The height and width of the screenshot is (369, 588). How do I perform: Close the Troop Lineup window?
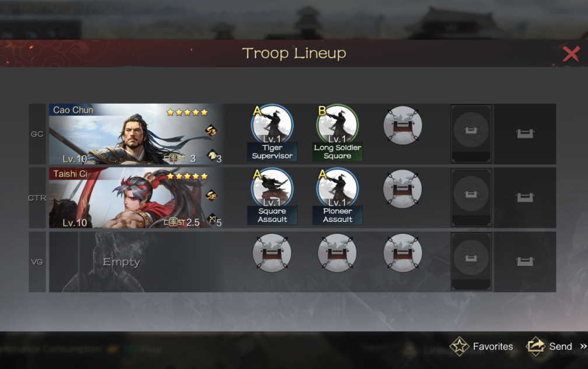click(x=571, y=54)
